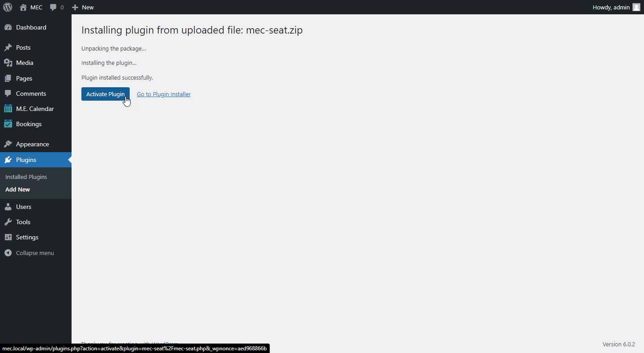Click the Dashboard gauge icon
644x353 pixels.
pyautogui.click(x=8, y=27)
